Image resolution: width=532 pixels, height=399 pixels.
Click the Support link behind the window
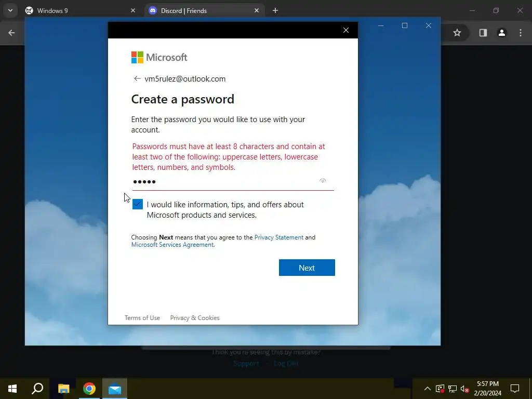tap(246, 363)
